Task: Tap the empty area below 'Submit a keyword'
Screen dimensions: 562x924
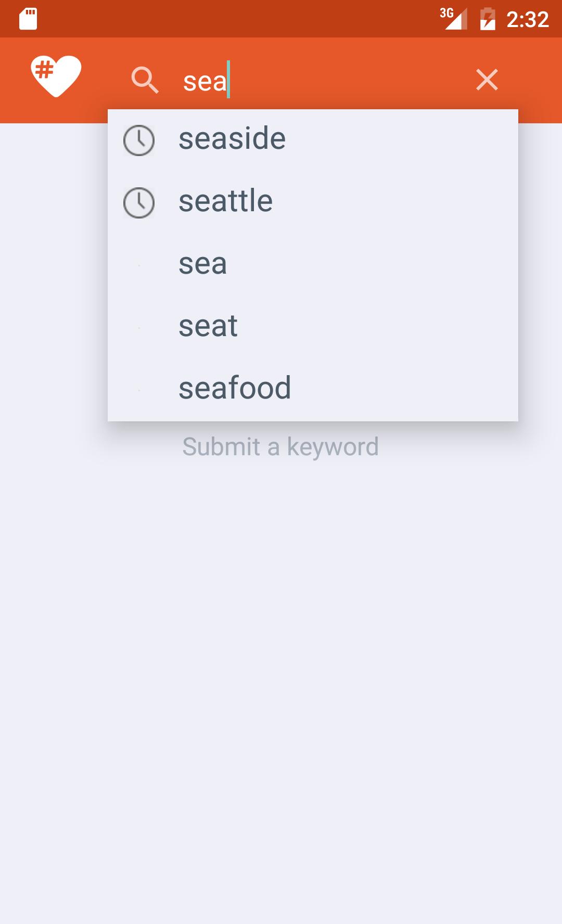Action: [x=281, y=676]
